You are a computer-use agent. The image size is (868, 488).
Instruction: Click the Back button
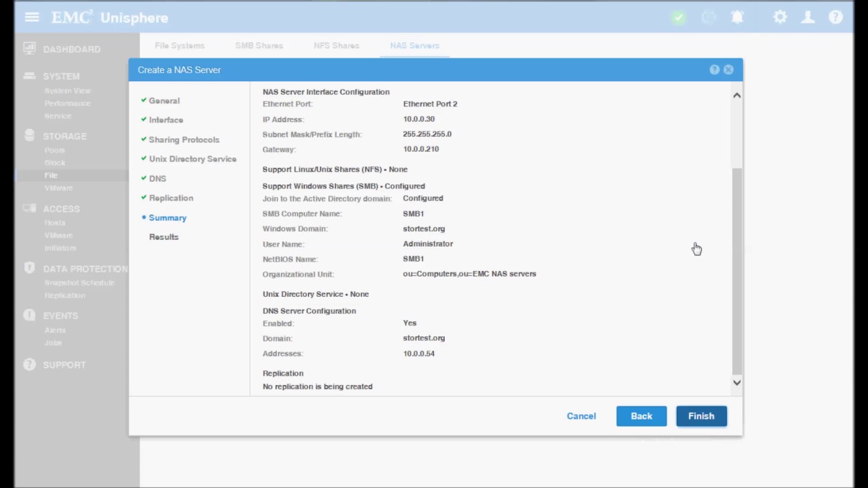coord(642,416)
